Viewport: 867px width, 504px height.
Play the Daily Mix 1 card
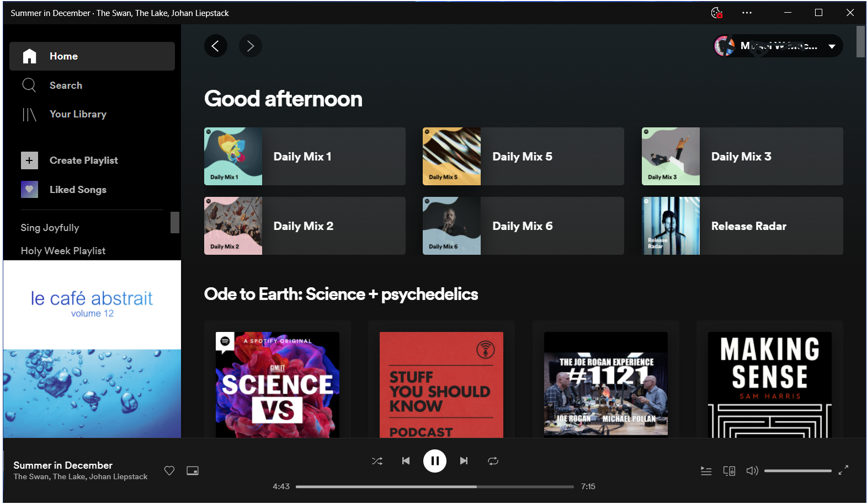pyautogui.click(x=305, y=157)
